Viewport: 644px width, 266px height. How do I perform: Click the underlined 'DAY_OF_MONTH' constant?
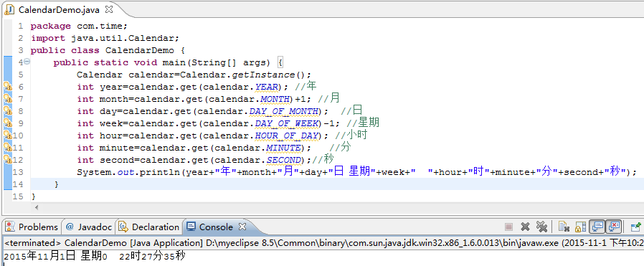[x=284, y=111]
